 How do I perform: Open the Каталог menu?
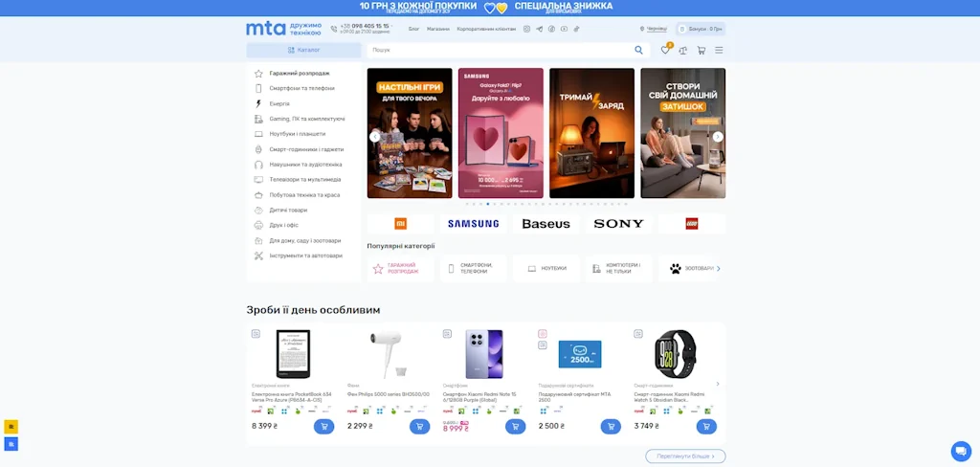click(x=303, y=50)
